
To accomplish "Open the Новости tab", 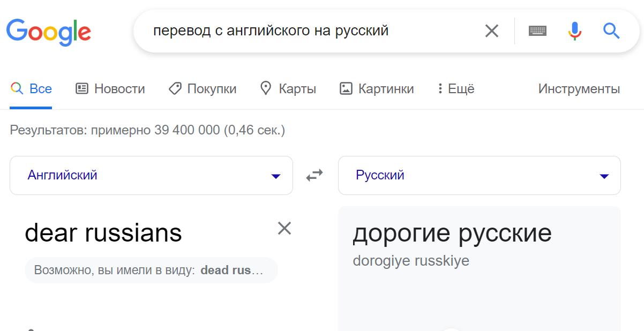I will pos(110,88).
